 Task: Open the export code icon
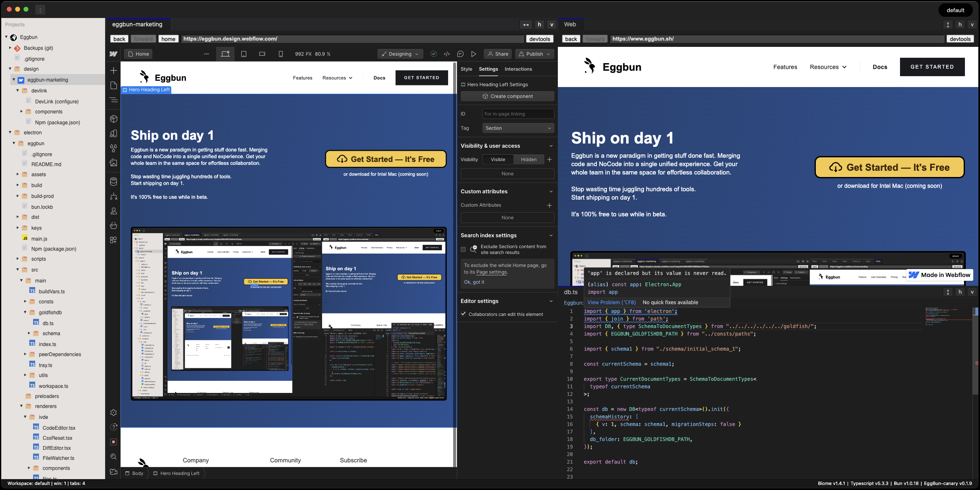point(447,54)
